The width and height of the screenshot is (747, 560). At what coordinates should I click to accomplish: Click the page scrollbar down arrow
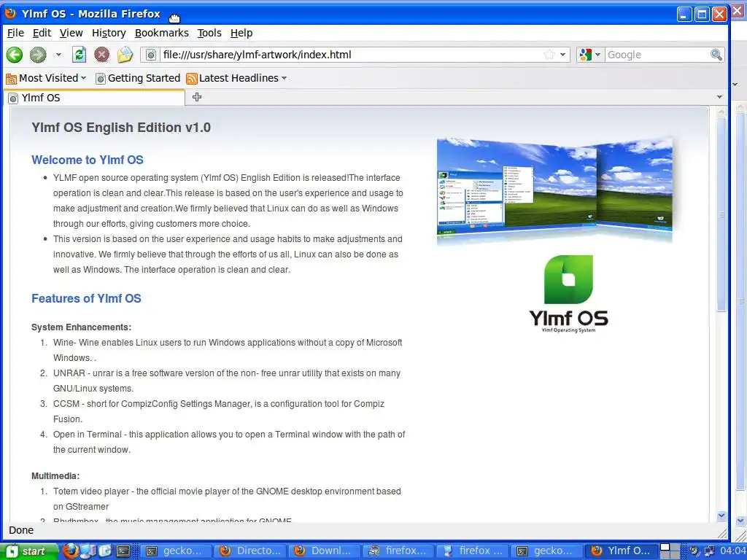pos(721,516)
